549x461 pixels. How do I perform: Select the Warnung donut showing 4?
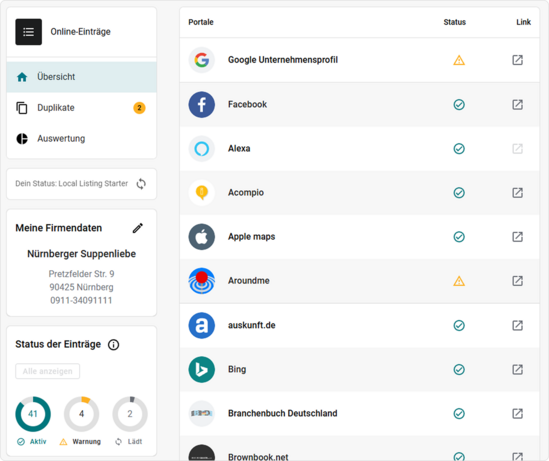pyautogui.click(x=81, y=414)
